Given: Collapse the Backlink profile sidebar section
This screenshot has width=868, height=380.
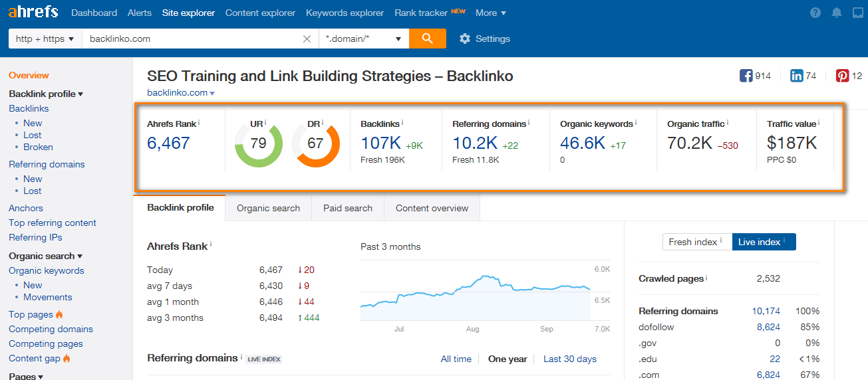Looking at the screenshot, I should 46,94.
